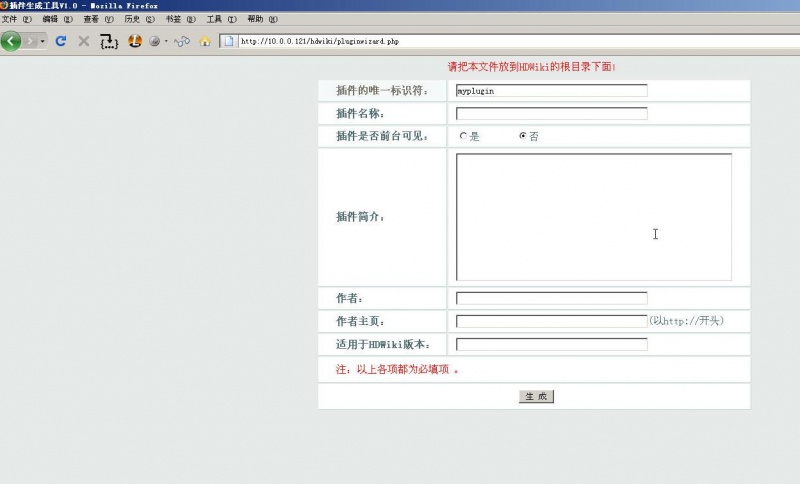Open the back/forward history dropdown arrow
The width and height of the screenshot is (800, 484).
(x=43, y=41)
